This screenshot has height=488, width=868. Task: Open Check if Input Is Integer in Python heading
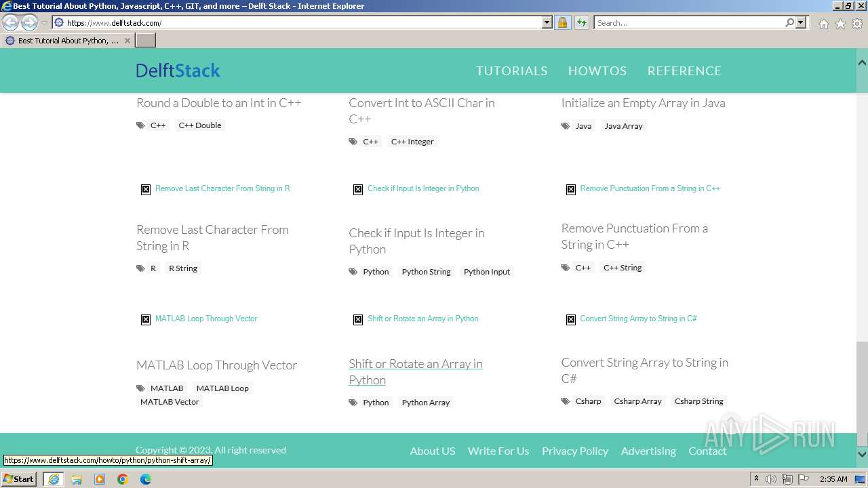(416, 241)
